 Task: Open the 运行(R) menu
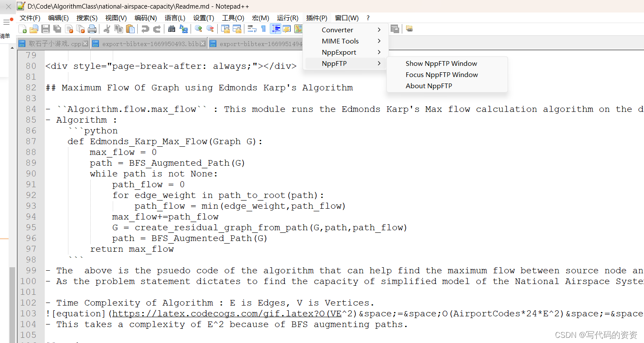287,18
